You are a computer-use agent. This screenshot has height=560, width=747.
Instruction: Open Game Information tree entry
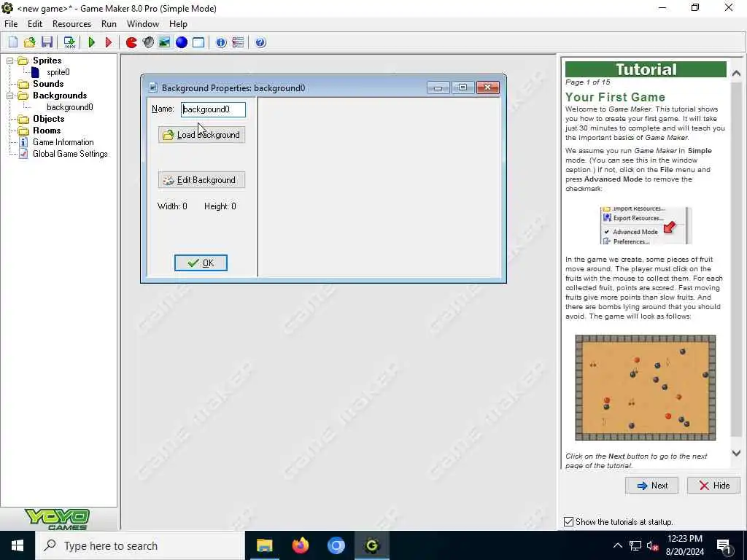[63, 142]
